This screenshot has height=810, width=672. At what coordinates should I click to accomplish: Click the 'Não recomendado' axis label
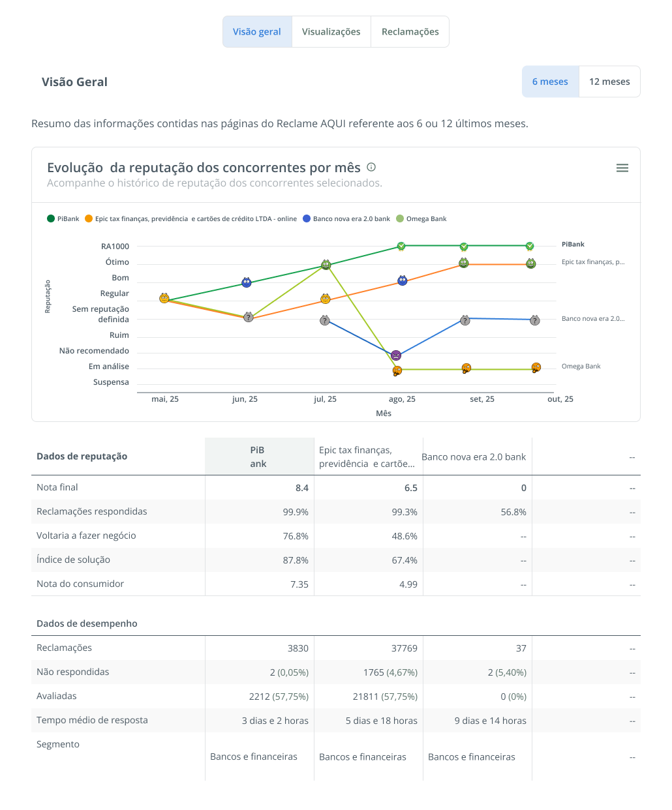[94, 351]
